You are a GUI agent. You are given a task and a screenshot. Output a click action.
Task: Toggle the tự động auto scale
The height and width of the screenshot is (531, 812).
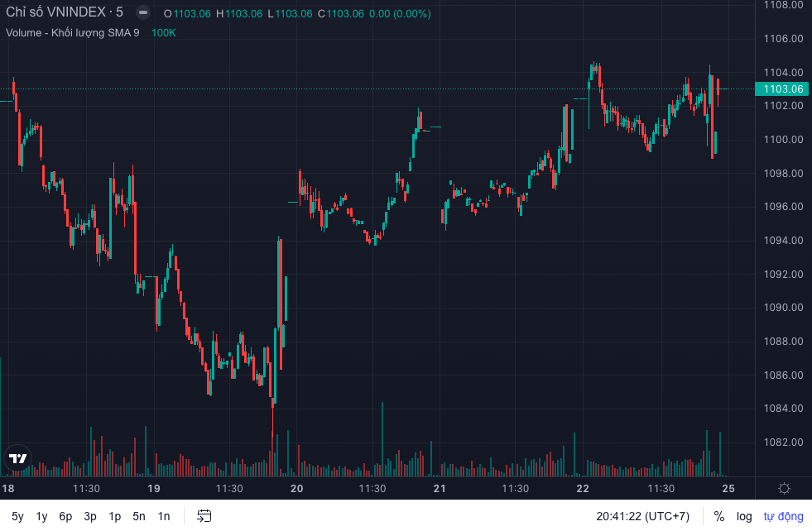click(x=783, y=516)
